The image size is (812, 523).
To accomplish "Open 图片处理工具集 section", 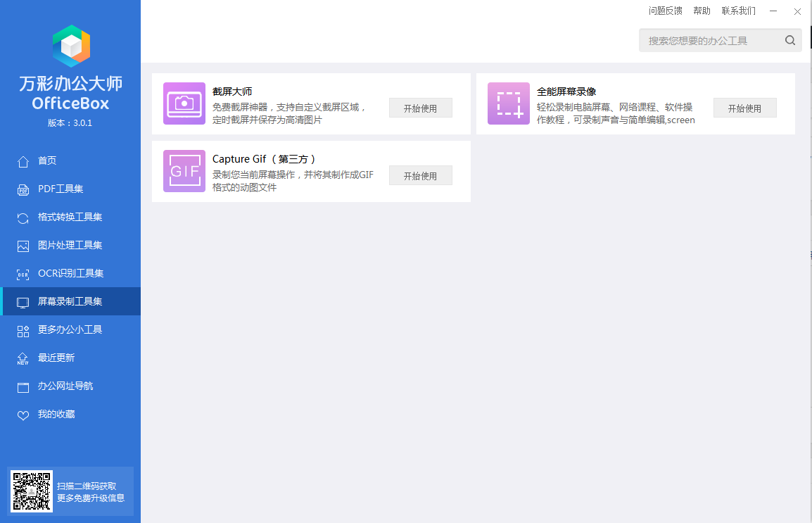I will pyautogui.click(x=70, y=246).
